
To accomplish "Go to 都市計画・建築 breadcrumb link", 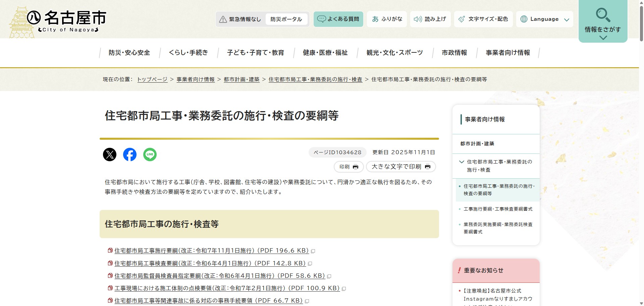I will 241,80.
